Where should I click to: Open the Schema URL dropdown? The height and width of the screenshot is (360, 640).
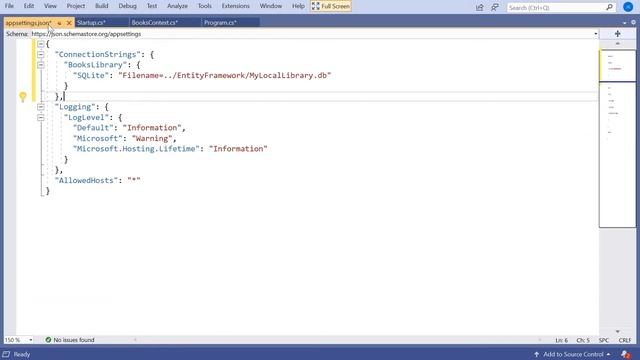pos(596,34)
